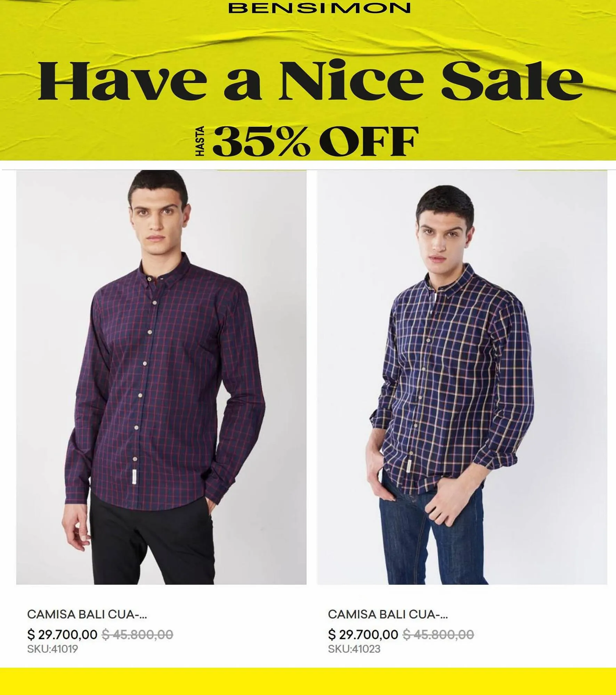616x695 pixels.
Task: Click the $ 29.700,00 price above SKU:41023
Action: pos(363,635)
